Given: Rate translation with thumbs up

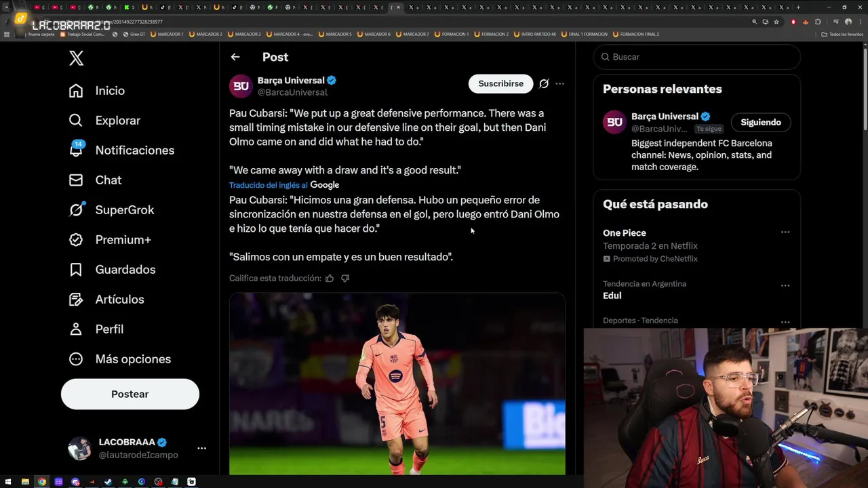Looking at the screenshot, I should point(330,278).
